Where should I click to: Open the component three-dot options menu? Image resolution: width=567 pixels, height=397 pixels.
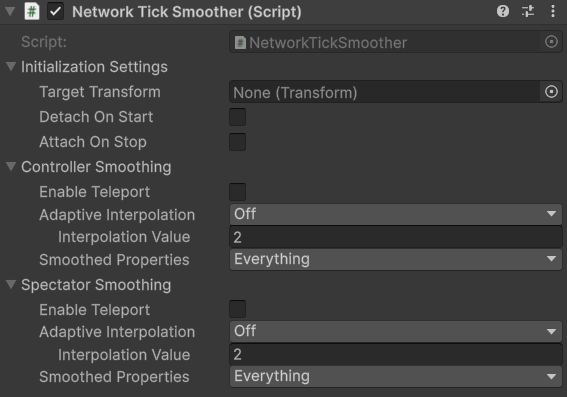(553, 11)
